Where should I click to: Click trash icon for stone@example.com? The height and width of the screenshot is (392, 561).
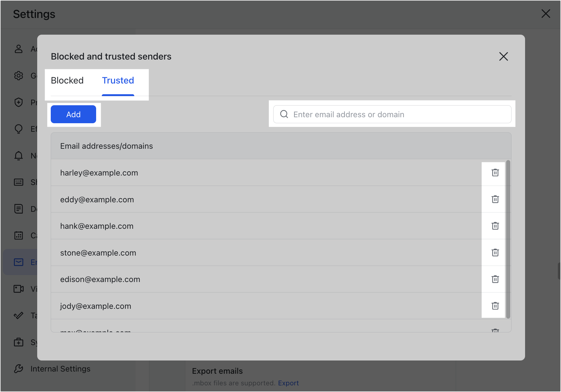495,253
